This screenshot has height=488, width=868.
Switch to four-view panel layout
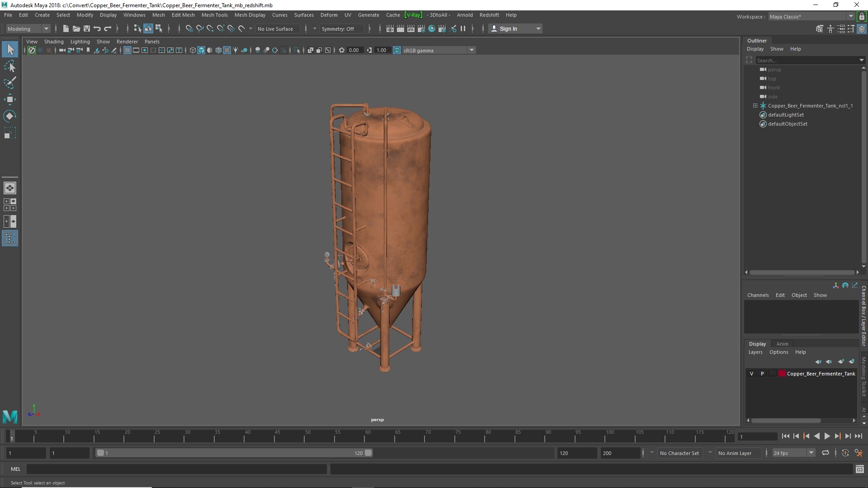pyautogui.click(x=10, y=205)
